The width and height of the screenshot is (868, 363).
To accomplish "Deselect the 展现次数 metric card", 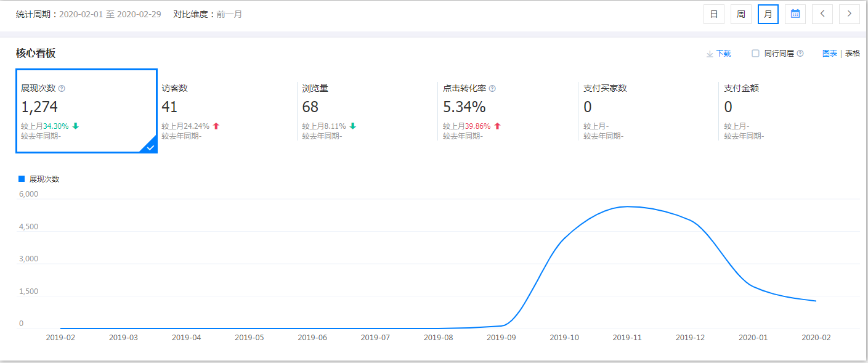I will point(86,111).
